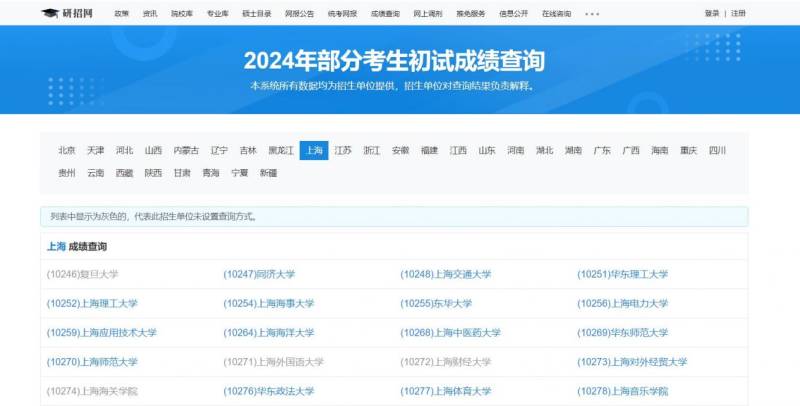Open 硕士目录 in the top menu
The width and height of the screenshot is (800, 406).
(x=257, y=14)
